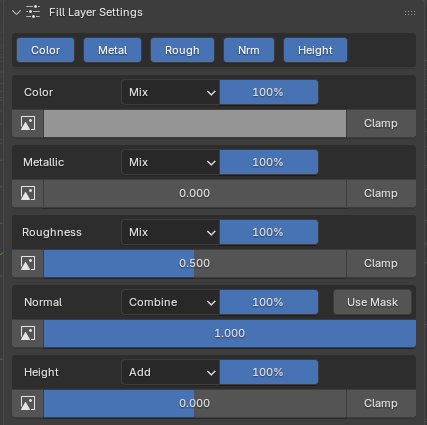Toggle the Rough channel button
Screen dimensions: 427x425
coord(182,50)
